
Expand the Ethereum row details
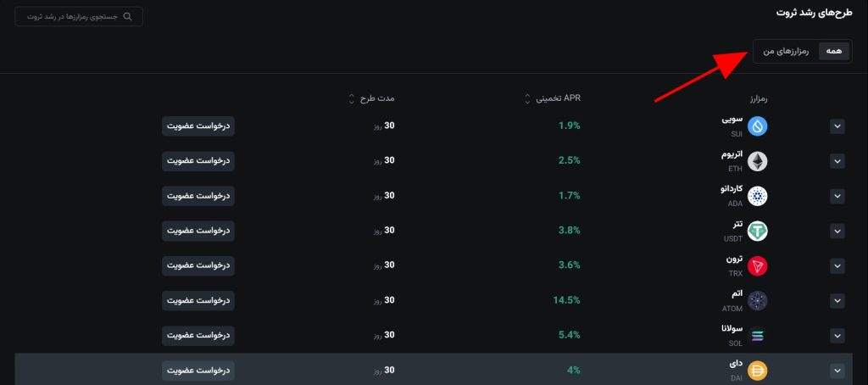(x=837, y=161)
